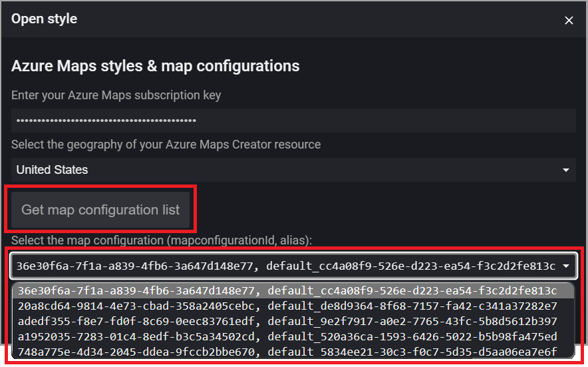Open the United States geography dropdown
This screenshot has height=367, width=588.
pyautogui.click(x=293, y=170)
